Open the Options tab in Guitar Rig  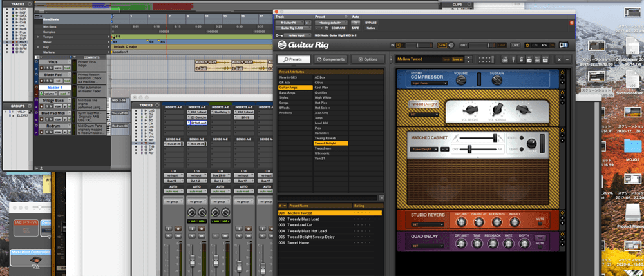pyautogui.click(x=368, y=59)
